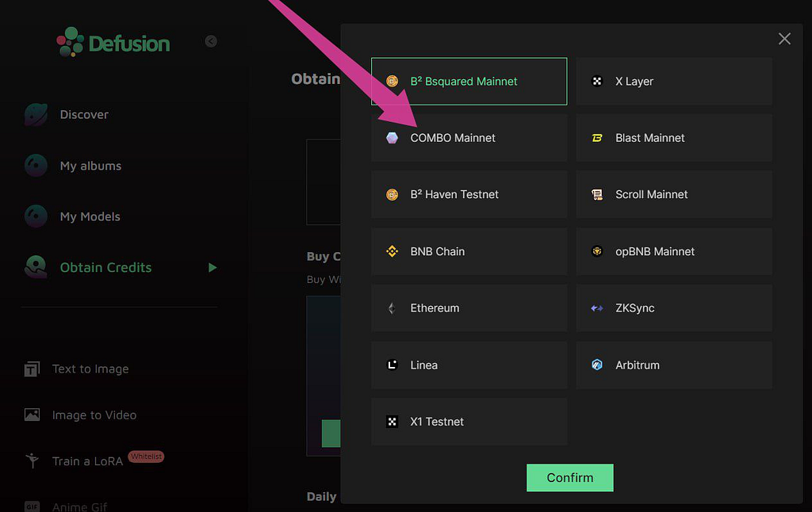Viewport: 812px width, 512px height.
Task: Click the COMBO Mainnet hexagon icon
Action: coord(392,138)
